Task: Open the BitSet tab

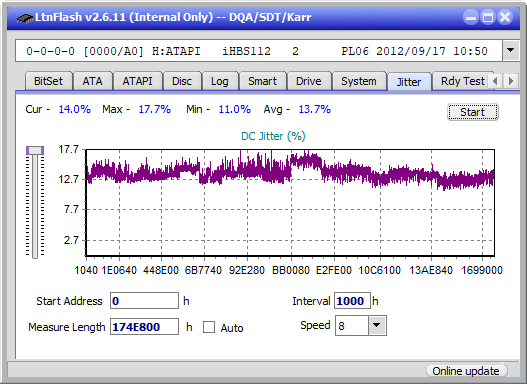Action: click(x=48, y=81)
